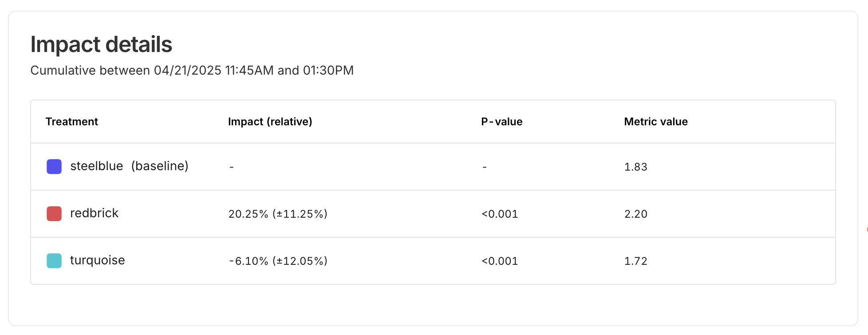Click the redbrick P-value <0.001
This screenshot has height=335, width=868.
coord(500,214)
